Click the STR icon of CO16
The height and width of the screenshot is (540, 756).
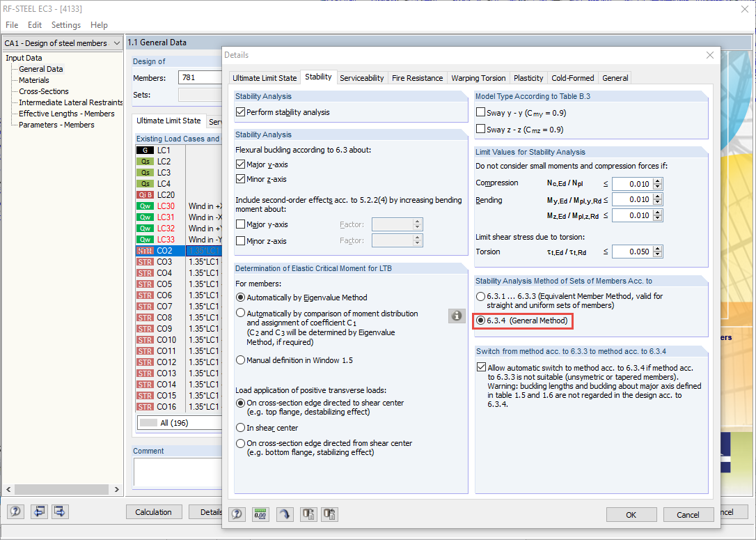point(145,407)
